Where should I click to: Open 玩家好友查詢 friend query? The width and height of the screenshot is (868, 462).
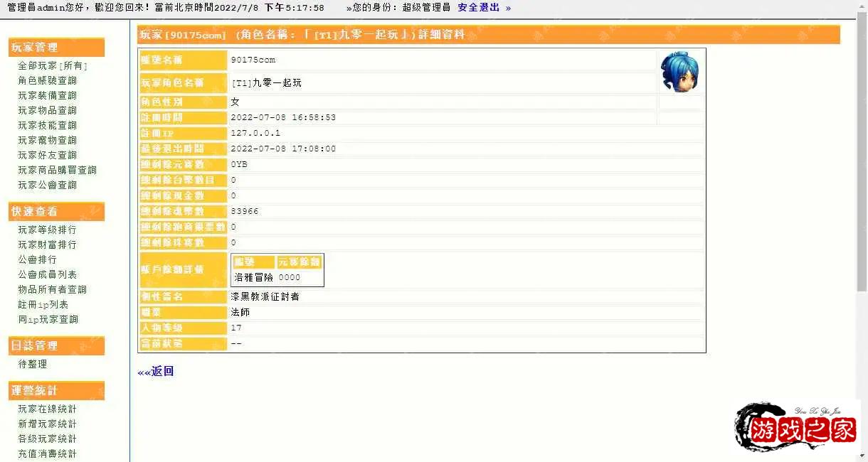[47, 154]
